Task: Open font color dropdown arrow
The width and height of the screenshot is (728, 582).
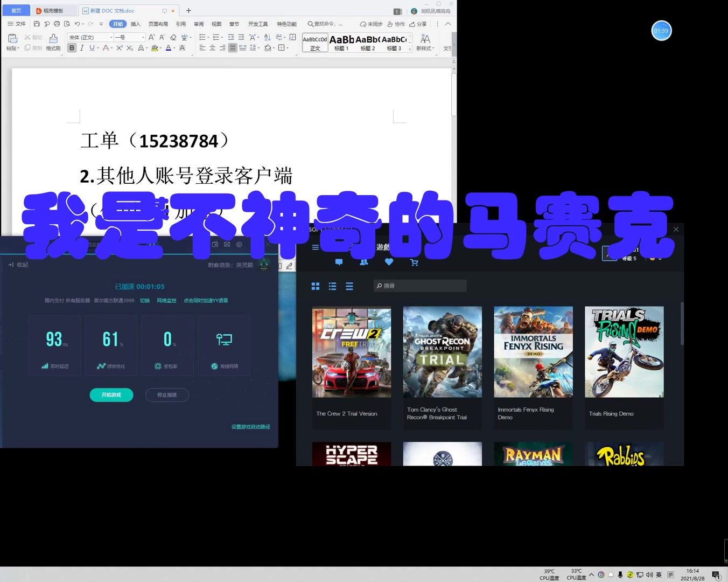Action: [174, 48]
